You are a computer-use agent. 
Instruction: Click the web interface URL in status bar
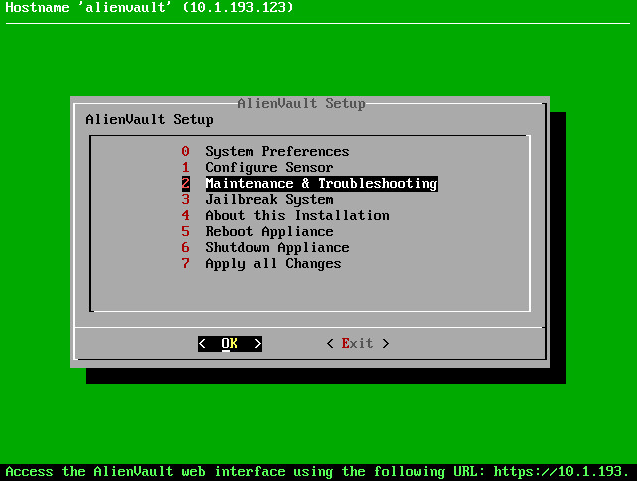tap(562, 472)
